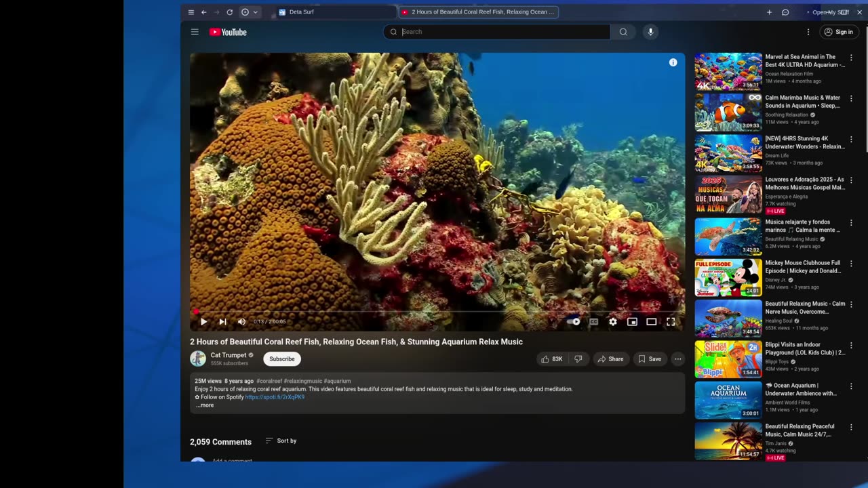Open the comments Sort by menu
Screen dimensions: 868x488
[281, 441]
